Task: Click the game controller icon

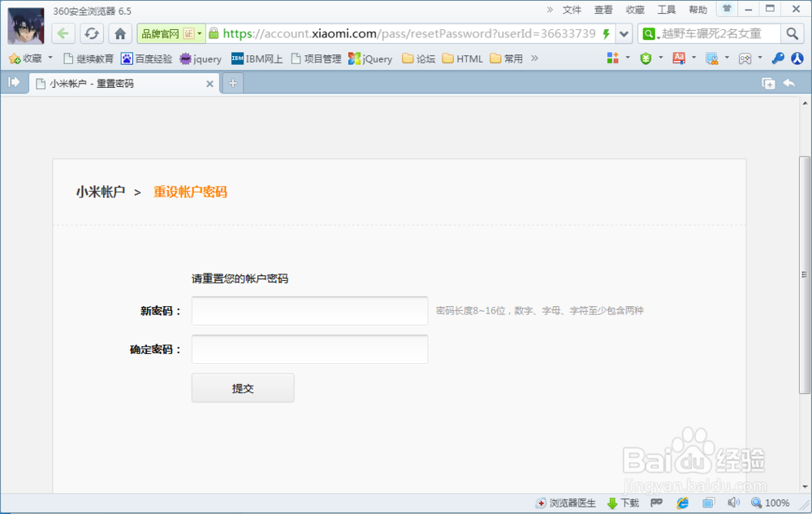Action: click(x=745, y=58)
